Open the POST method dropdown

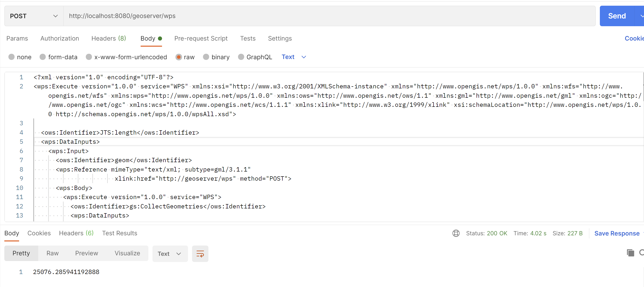[x=34, y=16]
